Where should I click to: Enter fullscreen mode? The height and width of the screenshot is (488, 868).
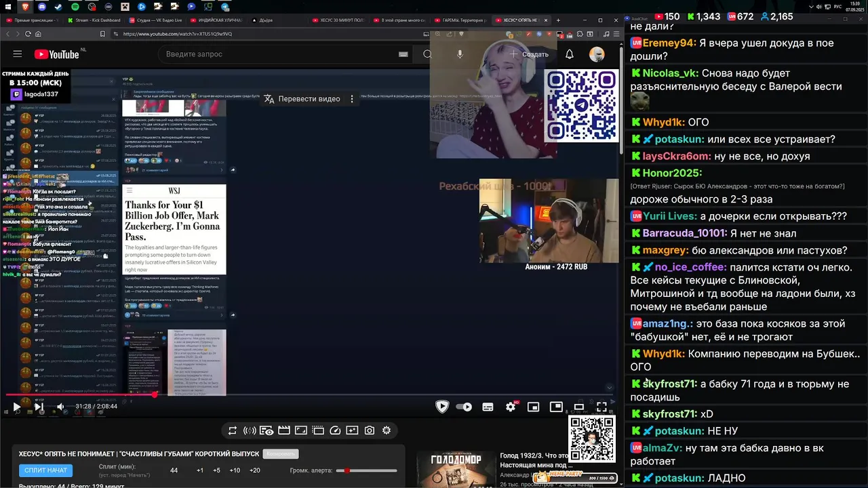601,407
